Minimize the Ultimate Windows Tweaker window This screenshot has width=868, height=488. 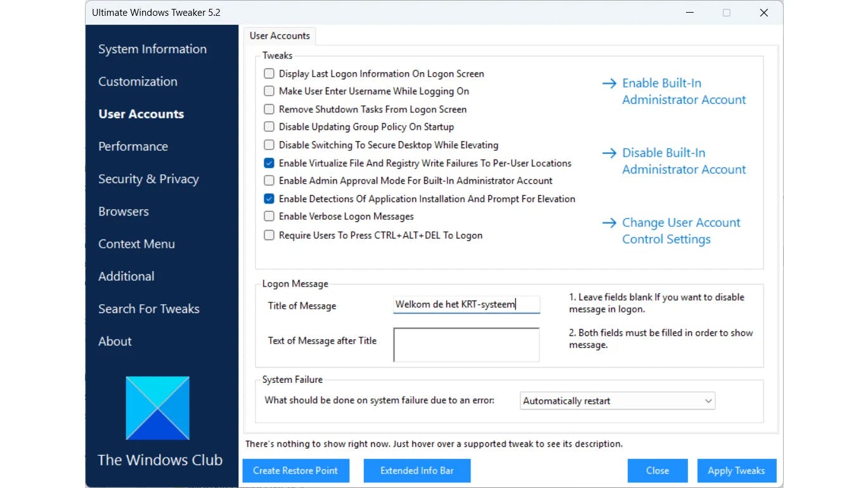coord(689,13)
